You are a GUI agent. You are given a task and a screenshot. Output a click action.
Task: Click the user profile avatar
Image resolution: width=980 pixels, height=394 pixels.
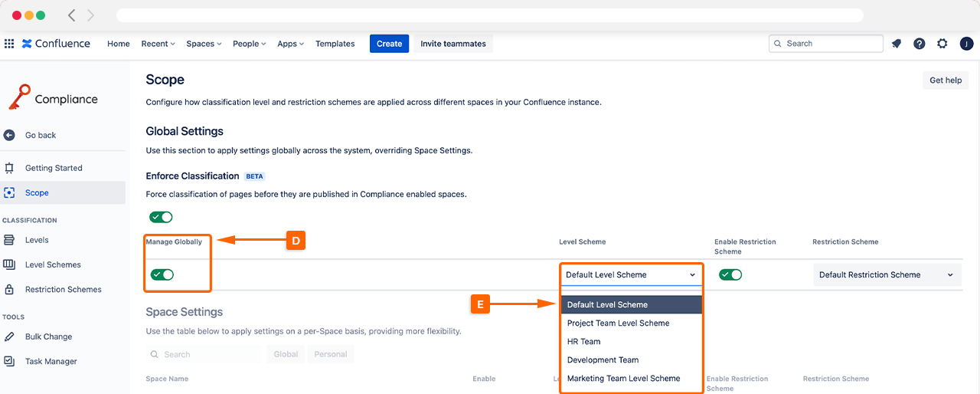966,44
